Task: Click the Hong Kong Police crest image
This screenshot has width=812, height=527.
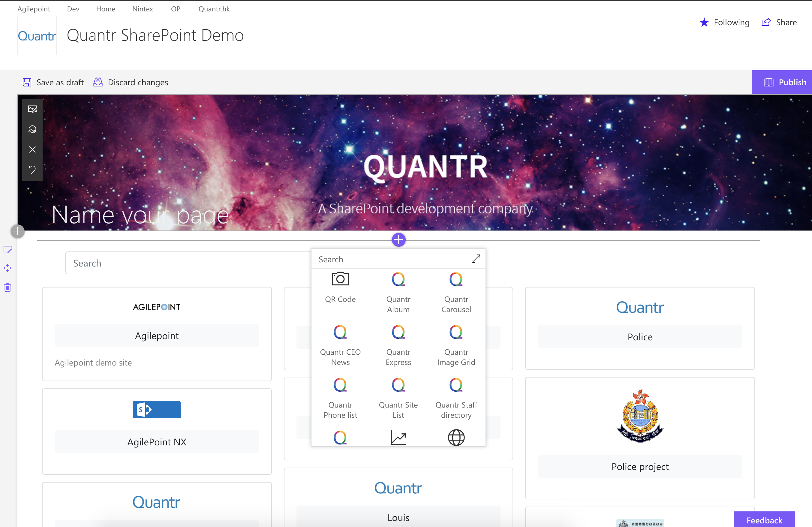Action: pyautogui.click(x=640, y=416)
